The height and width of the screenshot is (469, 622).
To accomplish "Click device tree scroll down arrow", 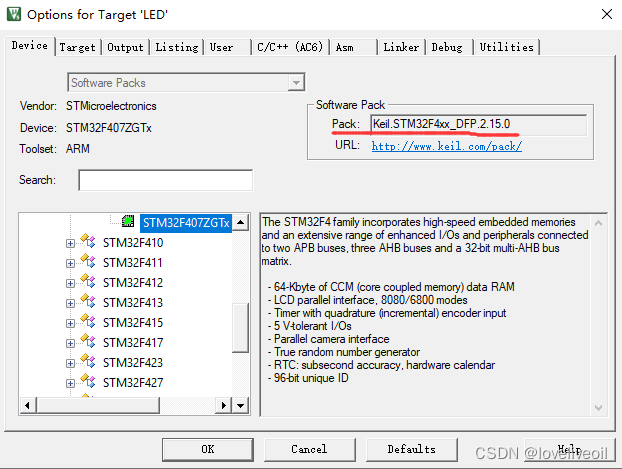I will click(240, 406).
